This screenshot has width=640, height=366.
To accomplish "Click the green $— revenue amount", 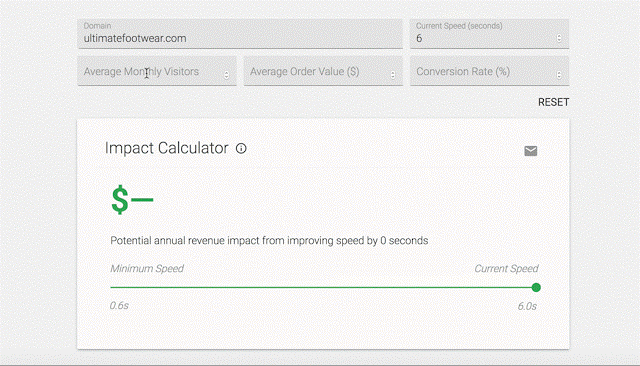I will 132,200.
